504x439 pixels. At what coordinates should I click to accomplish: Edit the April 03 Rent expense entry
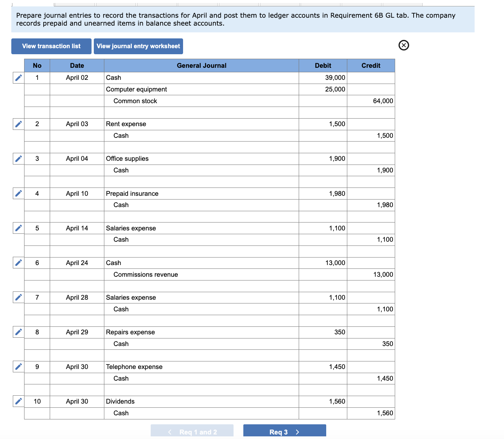tap(18, 124)
